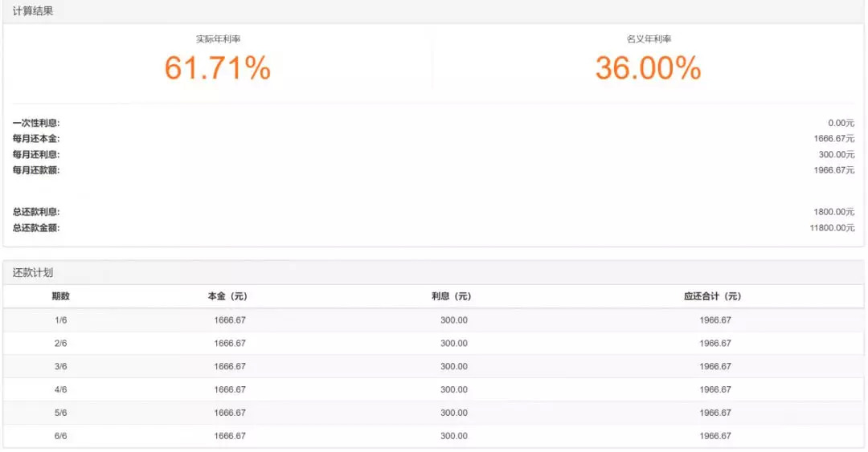Click the 期数 column header
The width and height of the screenshot is (868, 452).
click(61, 296)
